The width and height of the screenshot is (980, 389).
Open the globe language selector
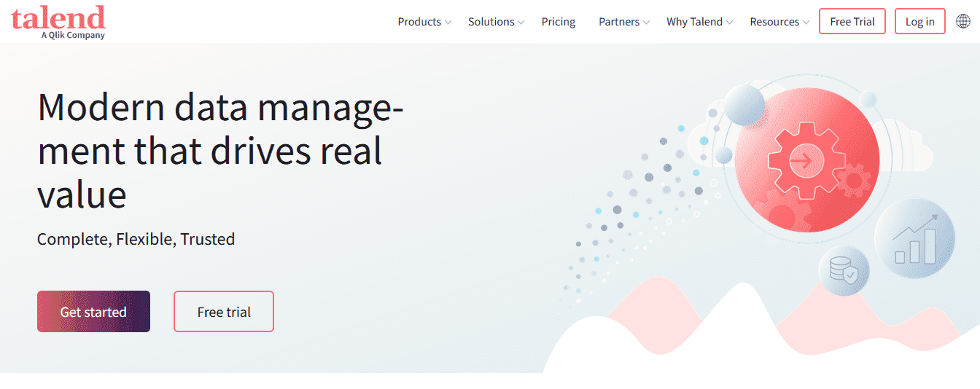pyautogui.click(x=963, y=21)
